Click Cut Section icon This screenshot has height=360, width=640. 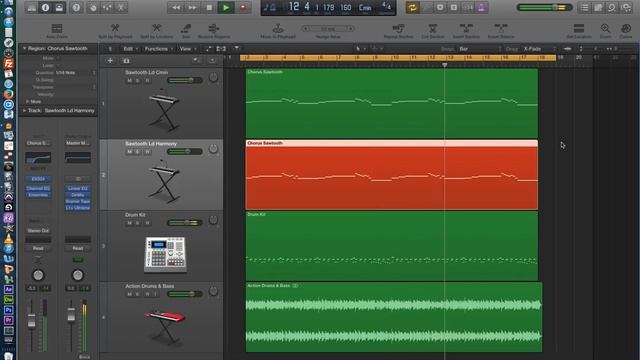[433, 31]
